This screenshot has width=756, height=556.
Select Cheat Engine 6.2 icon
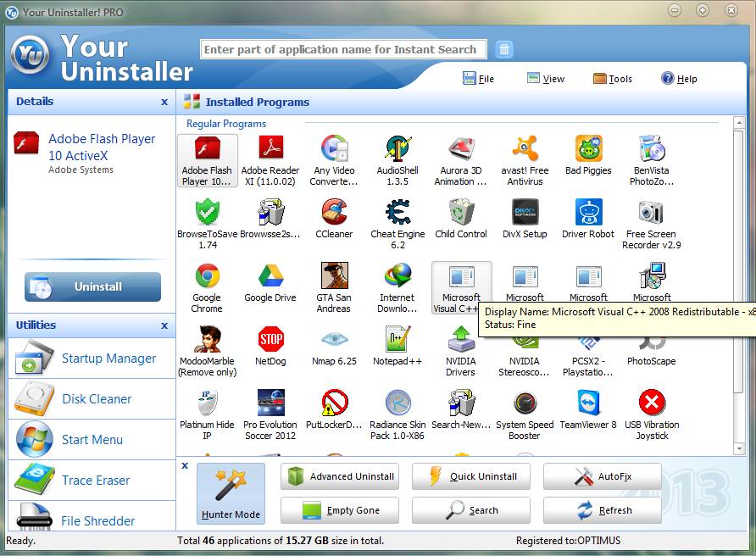click(x=397, y=212)
